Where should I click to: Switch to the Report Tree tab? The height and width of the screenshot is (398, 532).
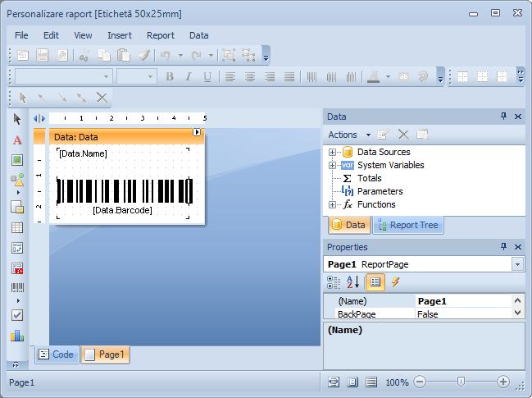407,225
